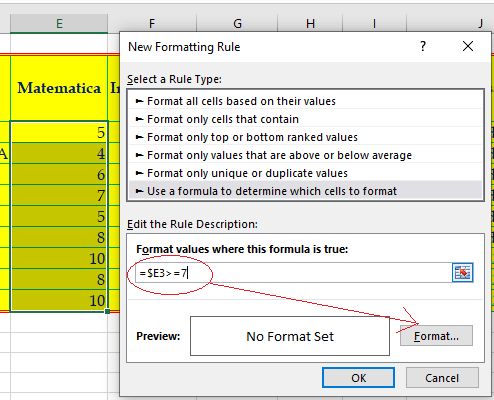Screen dimensions: 494x400
Task: Click the 'No Format Set' preview box
Action: coord(290,336)
